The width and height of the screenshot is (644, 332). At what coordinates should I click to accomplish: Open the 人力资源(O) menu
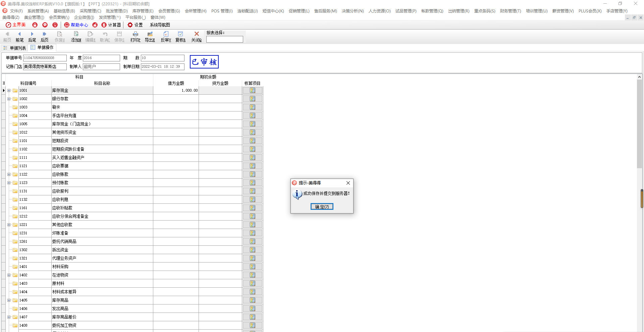[379, 11]
